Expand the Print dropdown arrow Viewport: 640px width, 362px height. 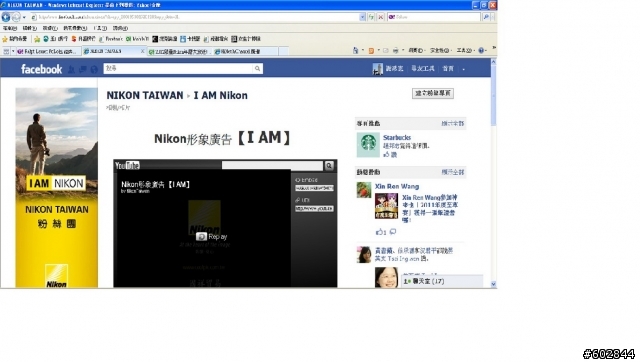[403, 51]
